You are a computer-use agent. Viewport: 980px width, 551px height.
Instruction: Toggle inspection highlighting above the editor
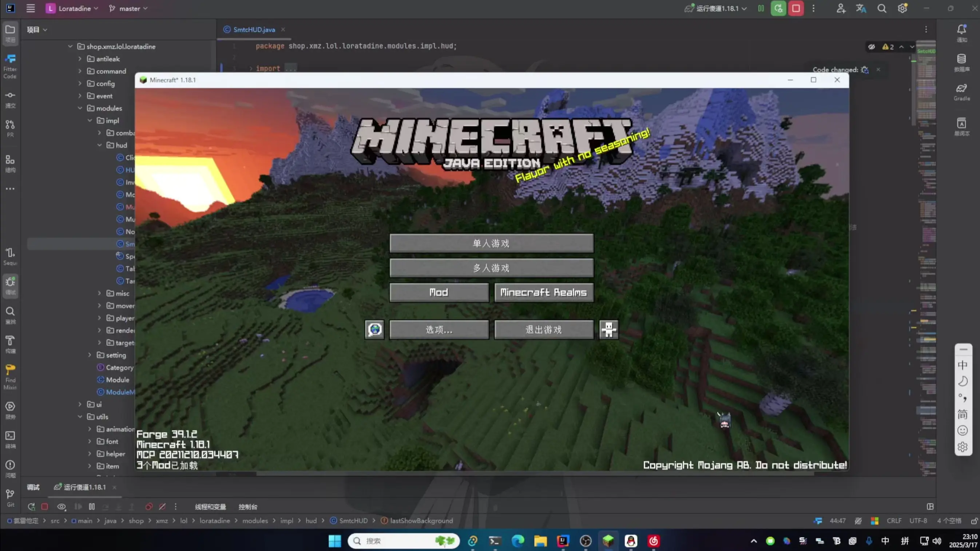872,47
